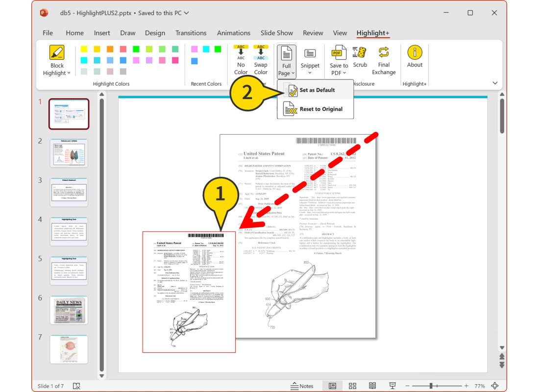Screen dimensions: 539x392
Task: Switch to the Draw tab
Action: [x=127, y=33]
